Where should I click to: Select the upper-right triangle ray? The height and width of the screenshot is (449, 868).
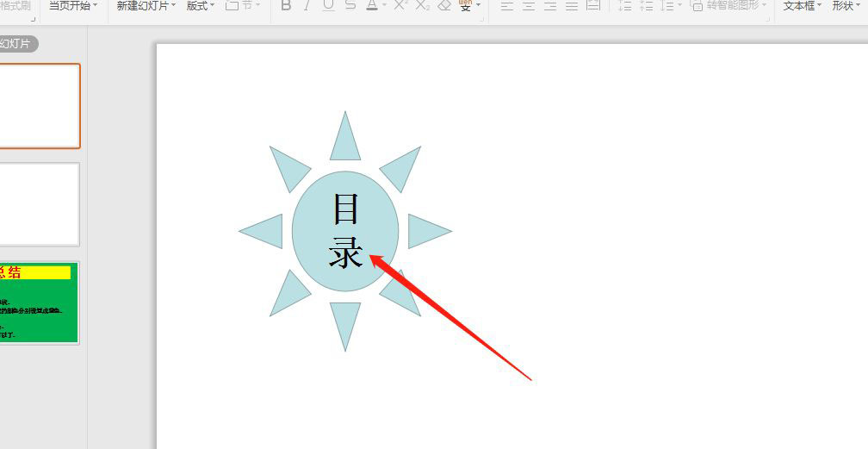point(400,169)
